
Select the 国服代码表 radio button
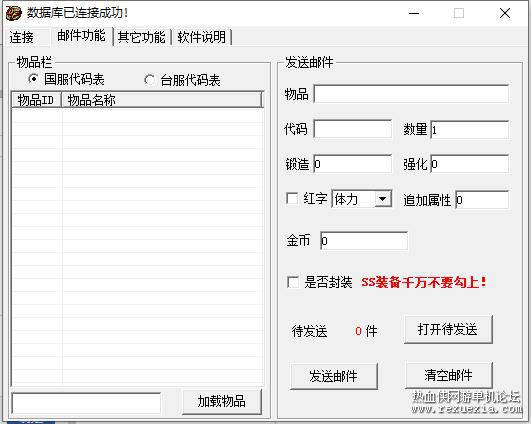pos(33,79)
